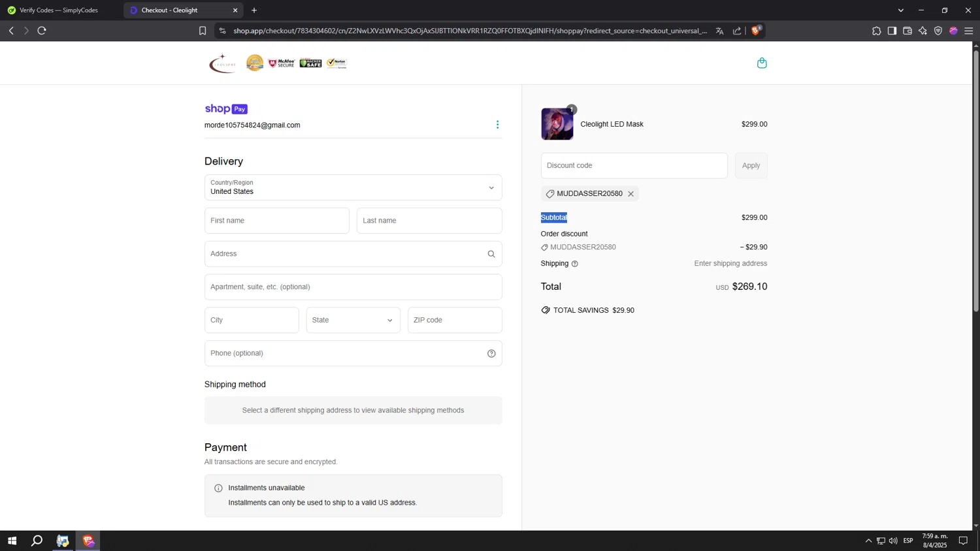Image resolution: width=980 pixels, height=551 pixels.
Task: Toggle the browser sidebar panel
Action: pos(892,31)
